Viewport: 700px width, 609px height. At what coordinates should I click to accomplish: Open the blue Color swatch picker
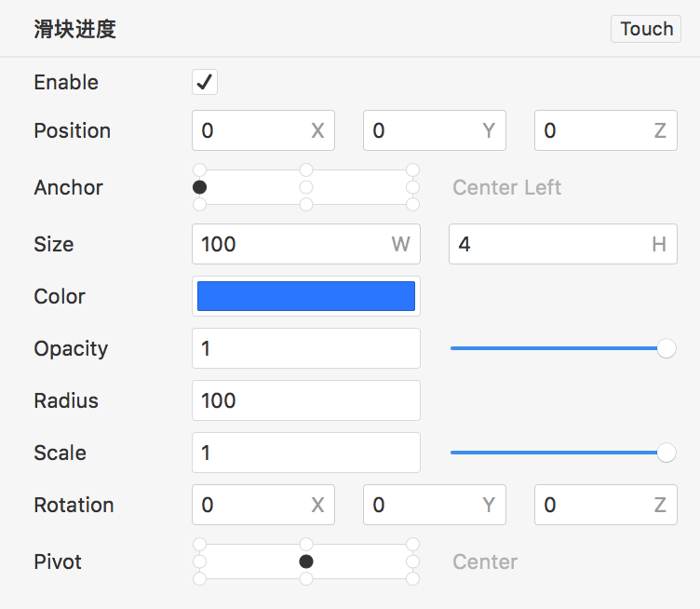306,296
